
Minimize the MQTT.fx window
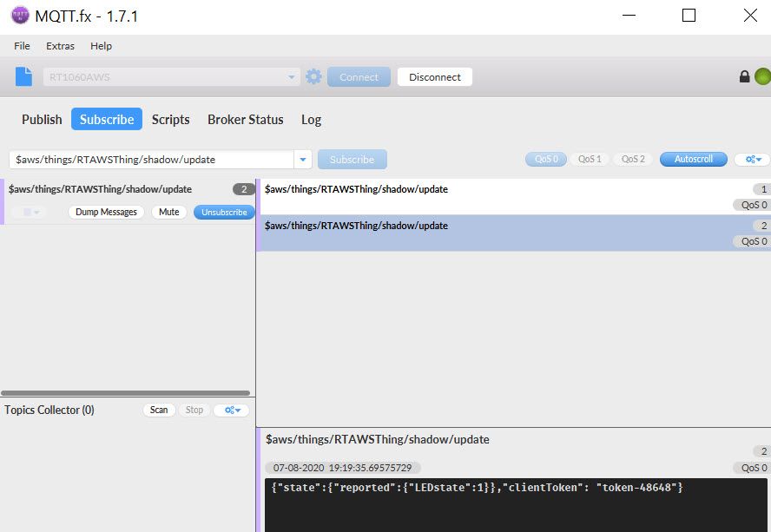click(x=629, y=16)
